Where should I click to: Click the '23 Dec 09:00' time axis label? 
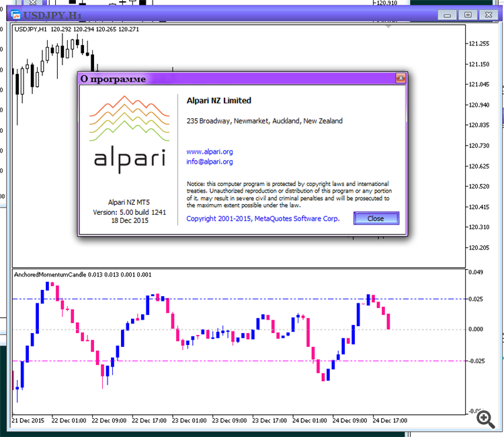[x=229, y=420]
